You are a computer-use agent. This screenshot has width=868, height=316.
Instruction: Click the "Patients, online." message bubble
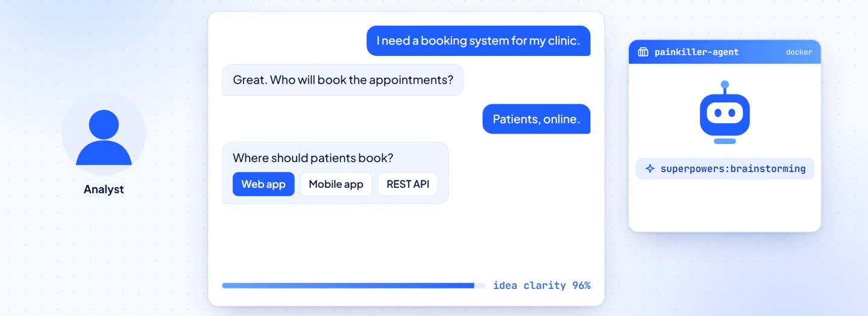[536, 119]
